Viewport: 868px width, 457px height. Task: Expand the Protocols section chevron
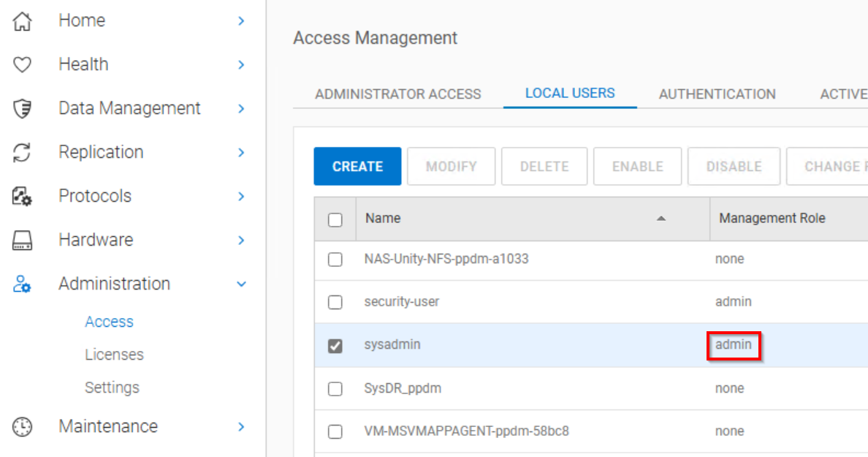pos(241,196)
